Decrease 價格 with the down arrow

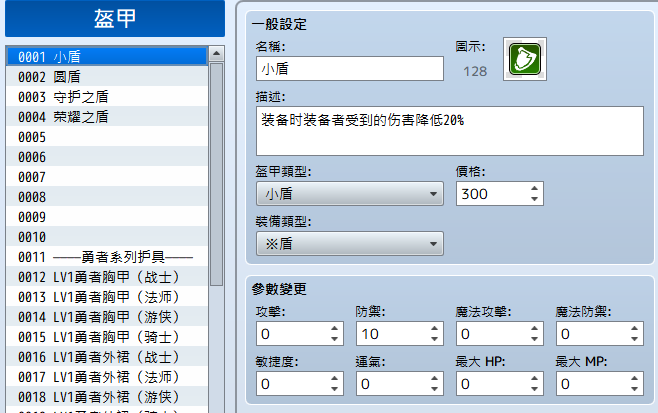click(534, 199)
